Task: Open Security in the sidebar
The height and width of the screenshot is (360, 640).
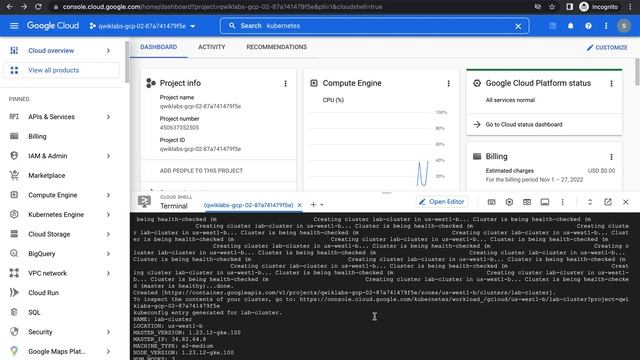Action: (x=40, y=332)
